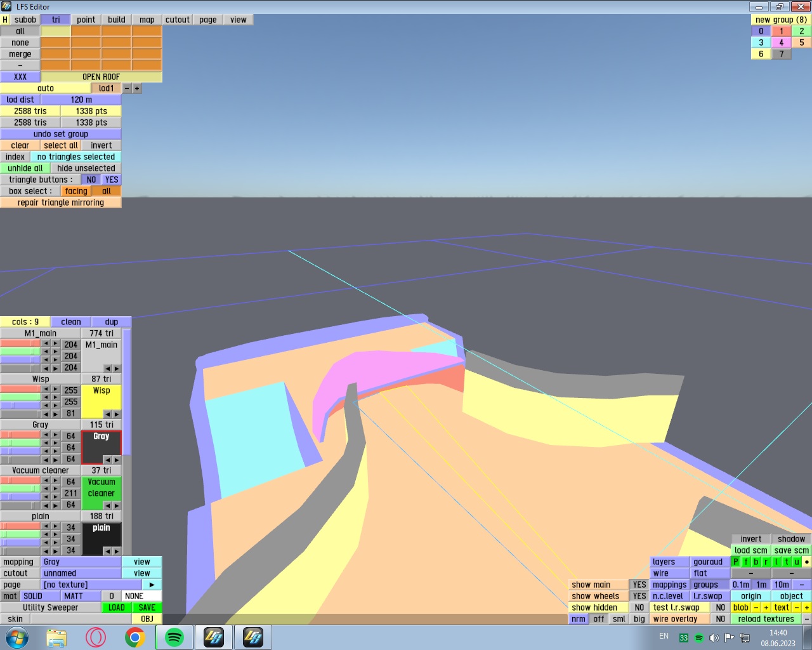
Task: Toggle show main YES setting
Action: point(639,585)
